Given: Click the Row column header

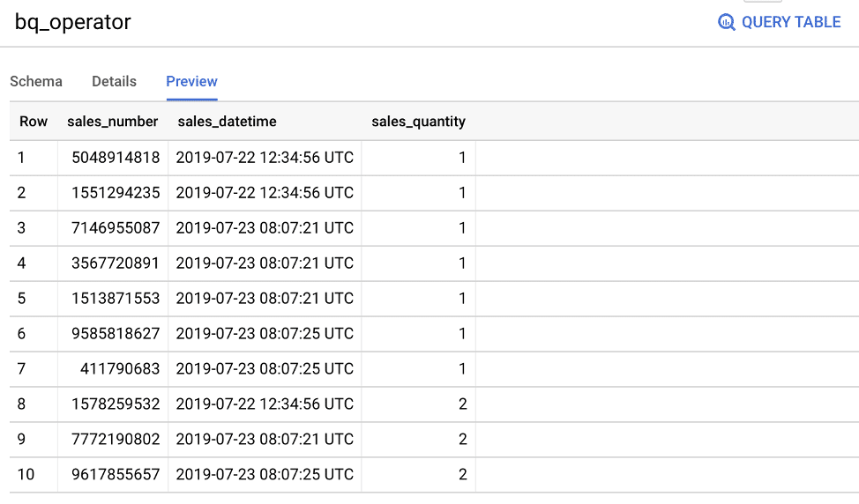Looking at the screenshot, I should pos(34,122).
